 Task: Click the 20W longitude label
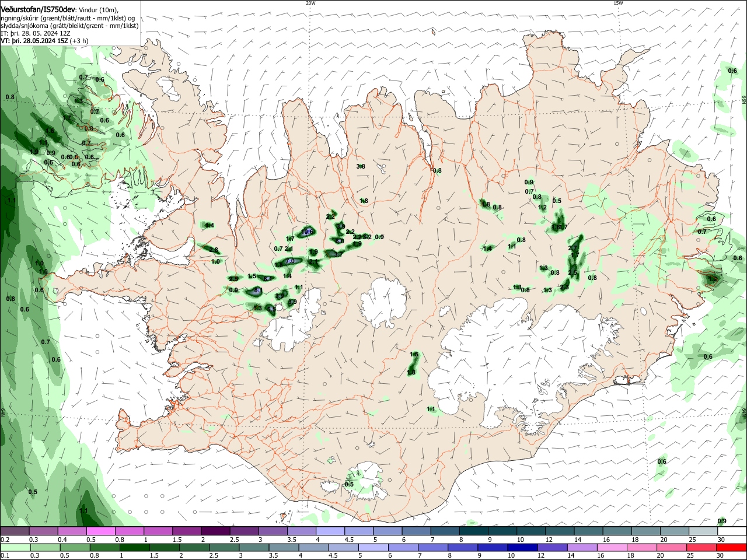[x=311, y=3]
